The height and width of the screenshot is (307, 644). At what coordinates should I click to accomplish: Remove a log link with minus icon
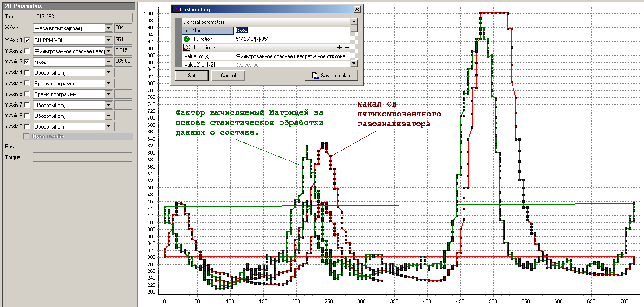pos(346,48)
